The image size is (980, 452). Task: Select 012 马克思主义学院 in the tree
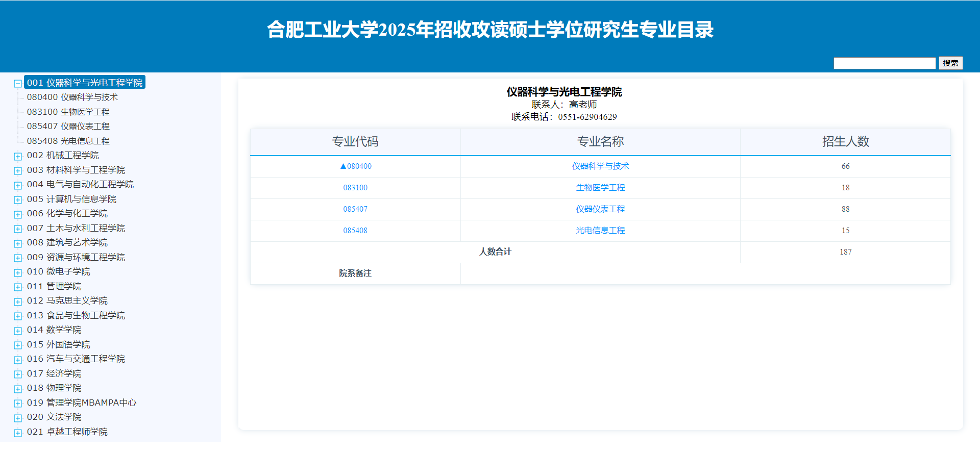tap(67, 300)
